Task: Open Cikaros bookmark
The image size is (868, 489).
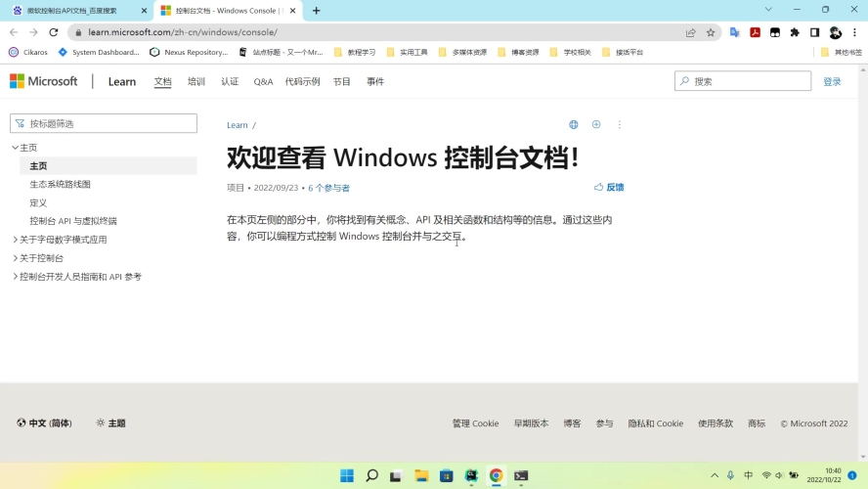Action: (28, 52)
